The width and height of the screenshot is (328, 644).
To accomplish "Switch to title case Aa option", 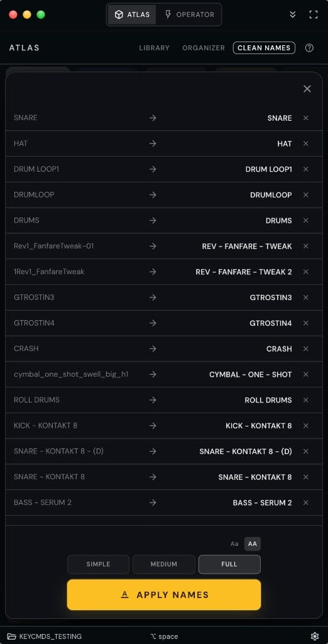I will pos(234,544).
